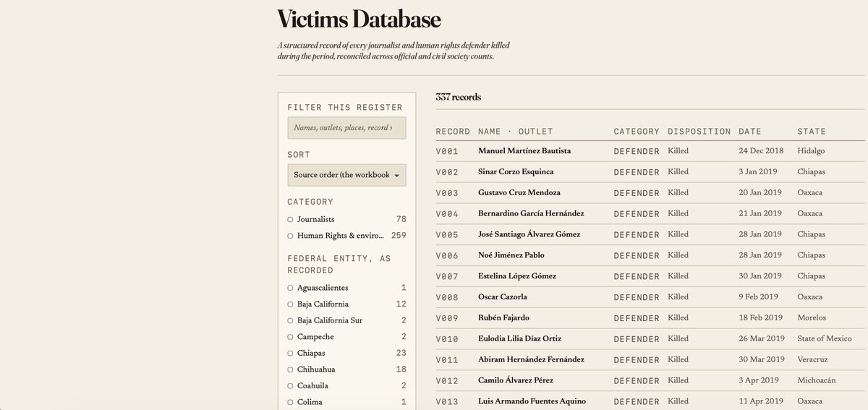Click the date 26 Mar 2019
Screen dimensions: 868x410
762,338
